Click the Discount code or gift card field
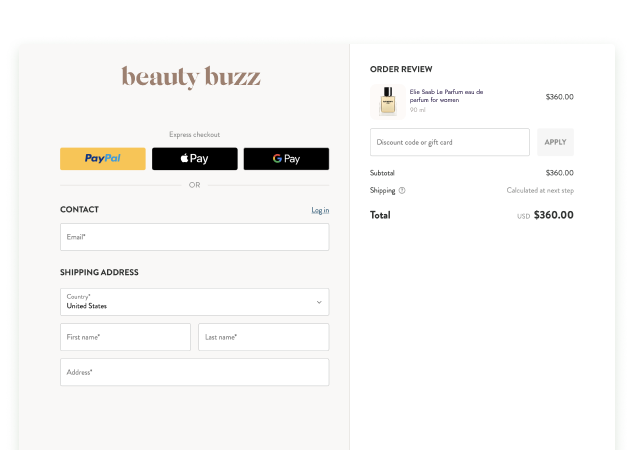 click(450, 142)
